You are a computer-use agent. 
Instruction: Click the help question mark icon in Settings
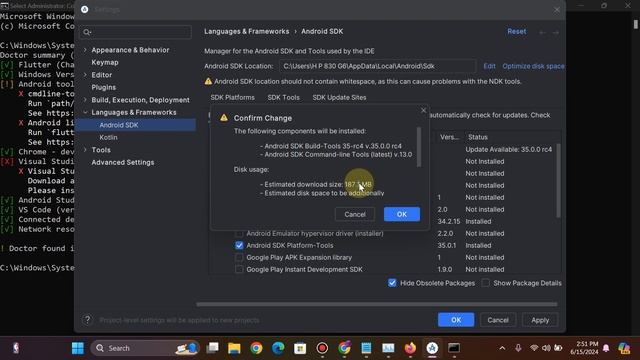87,320
